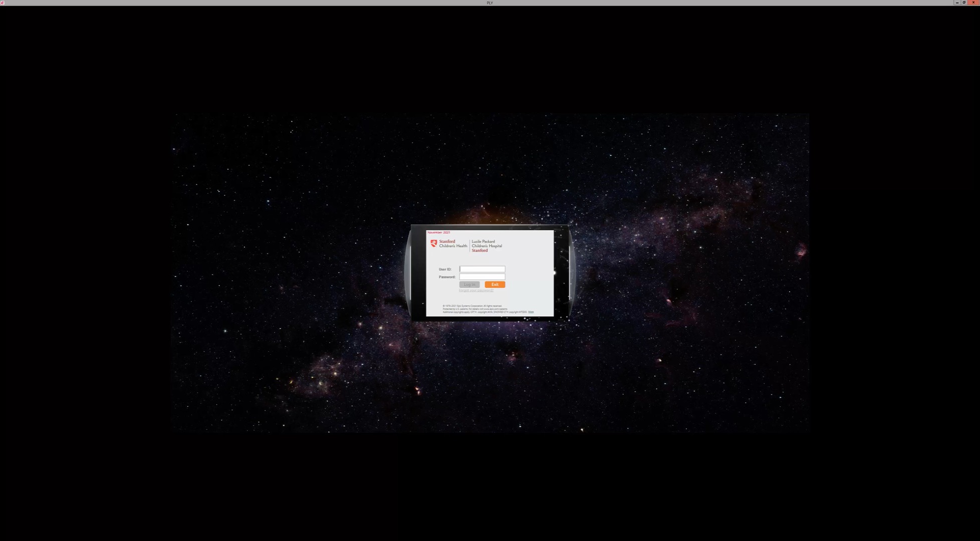The width and height of the screenshot is (980, 541).
Task: Click the red Stanford text under the hospital name
Action: pos(479,250)
